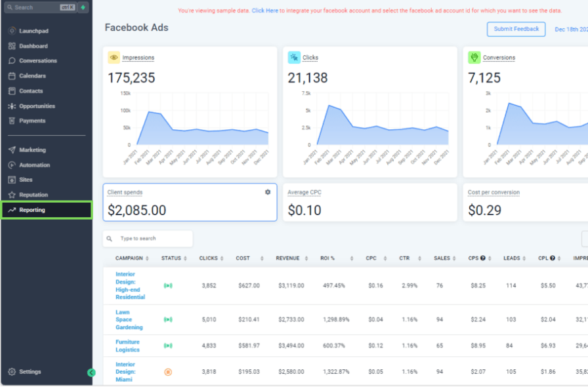Click the campaign search magnifier icon

(x=109, y=239)
